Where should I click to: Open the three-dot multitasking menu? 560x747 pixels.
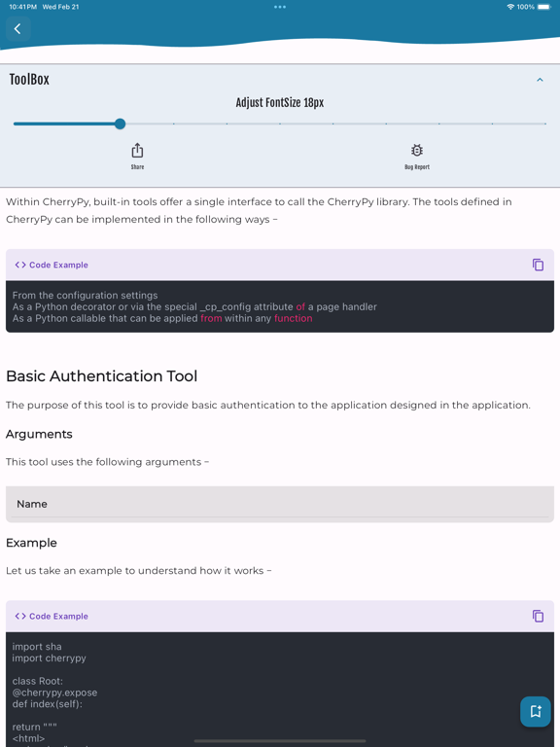tap(280, 7)
